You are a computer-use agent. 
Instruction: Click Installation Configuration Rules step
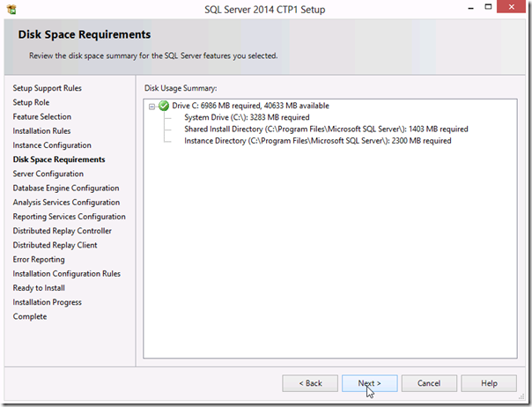[x=67, y=274]
